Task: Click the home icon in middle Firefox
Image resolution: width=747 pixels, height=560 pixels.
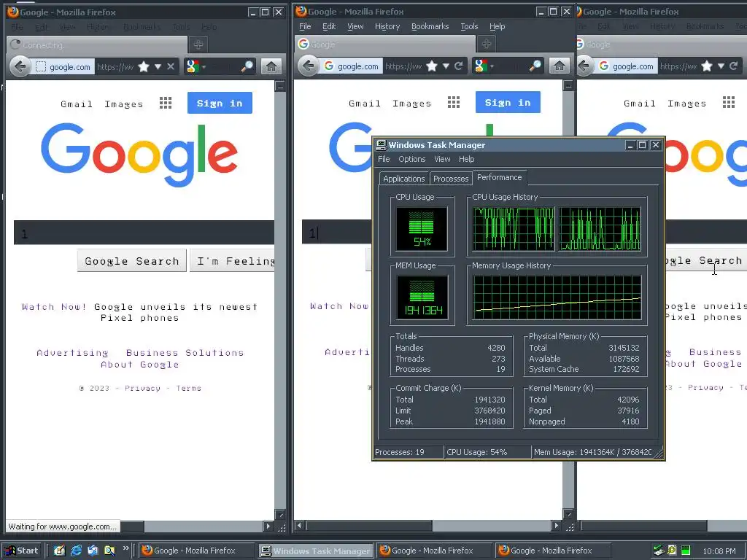Action: coord(560,66)
